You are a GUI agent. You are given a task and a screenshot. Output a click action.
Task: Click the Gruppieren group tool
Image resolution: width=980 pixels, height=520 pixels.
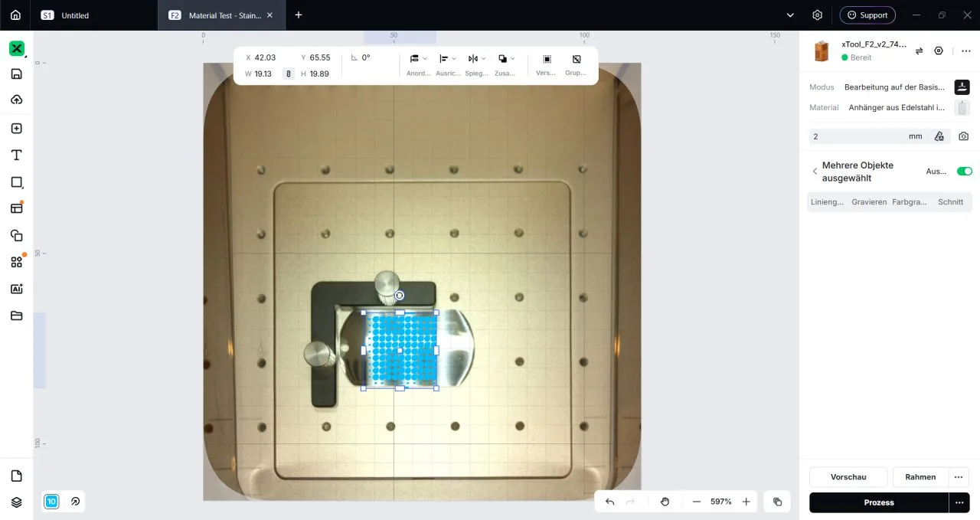coord(576,64)
